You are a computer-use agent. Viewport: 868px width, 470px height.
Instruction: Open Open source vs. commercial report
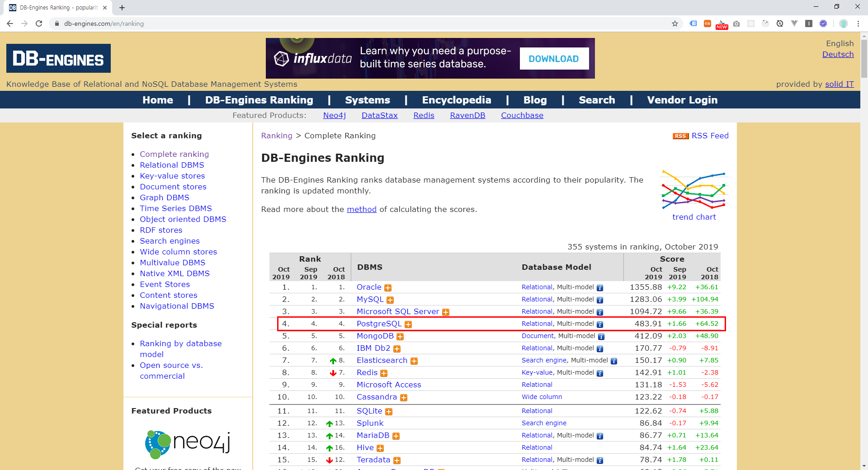[x=171, y=371]
